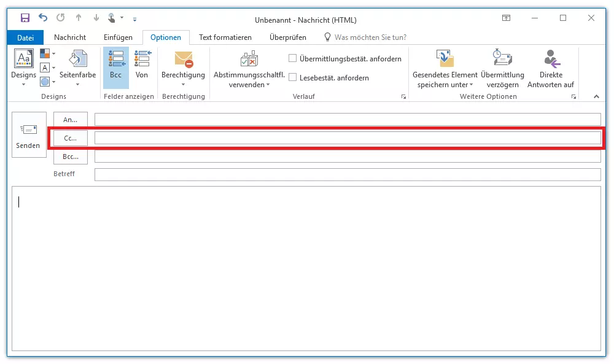The width and height of the screenshot is (614, 364).
Task: Enable Übermittlungsbestät. anfordern checkbox
Action: point(293,59)
